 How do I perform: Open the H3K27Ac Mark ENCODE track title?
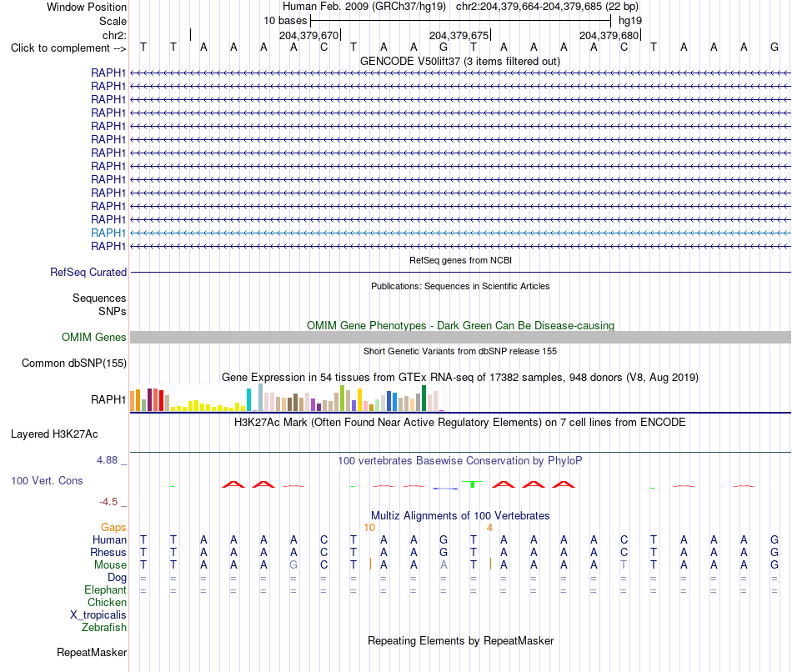click(459, 423)
